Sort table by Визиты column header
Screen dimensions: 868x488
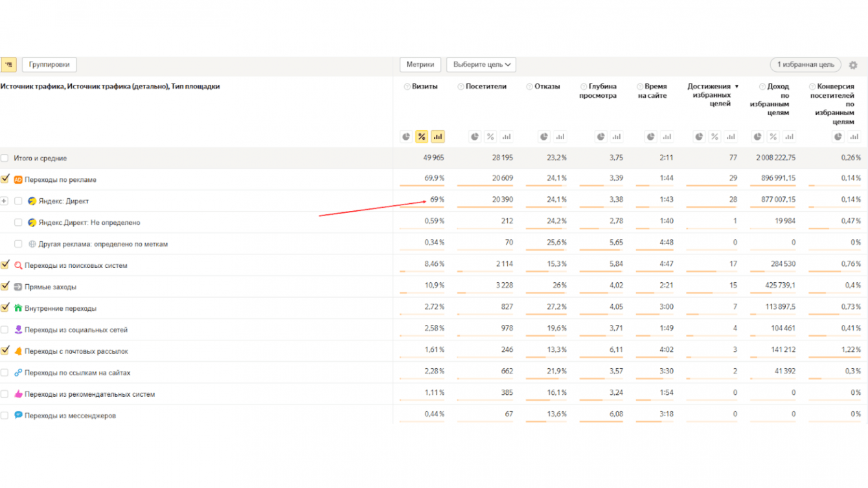424,87
